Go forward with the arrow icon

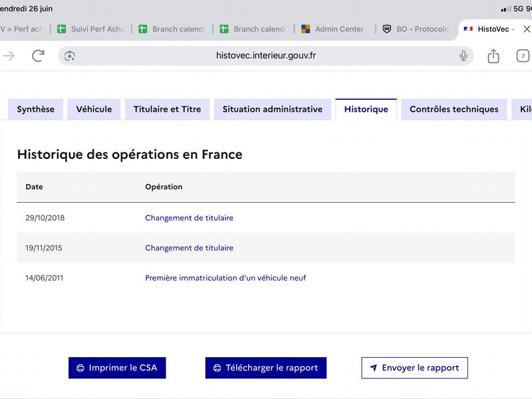click(9, 56)
